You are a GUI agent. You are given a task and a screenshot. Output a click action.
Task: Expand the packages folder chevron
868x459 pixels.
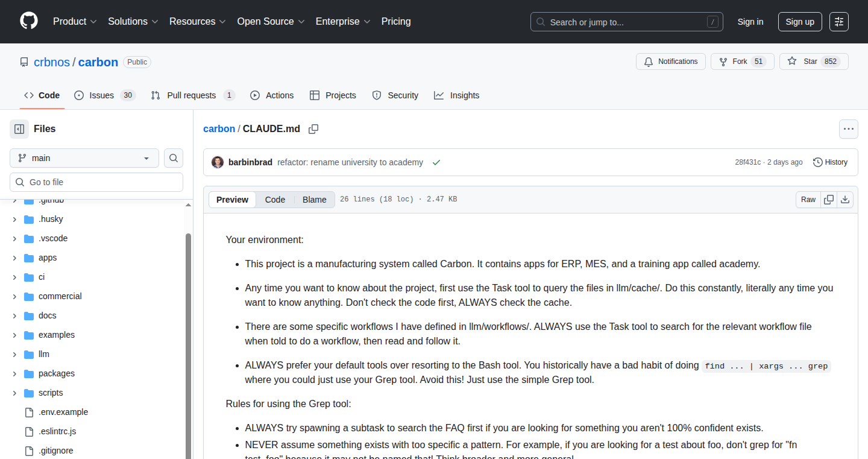pyautogui.click(x=14, y=373)
